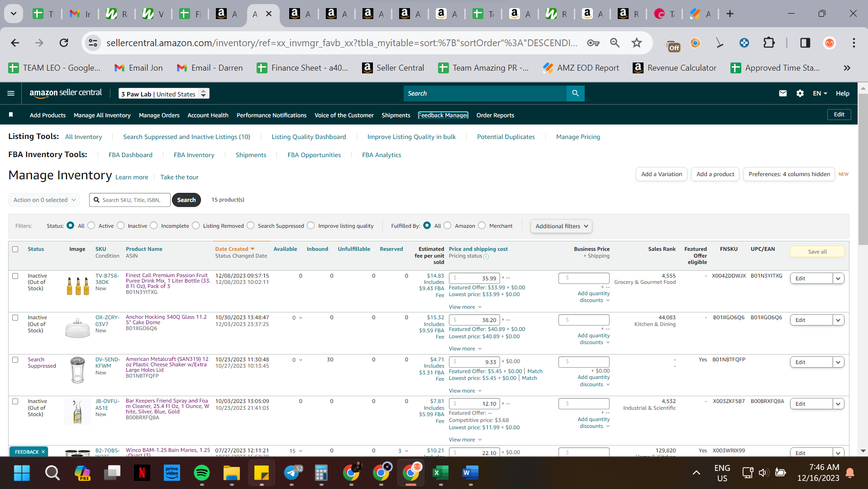Click the Pricing status info icon

point(486,257)
